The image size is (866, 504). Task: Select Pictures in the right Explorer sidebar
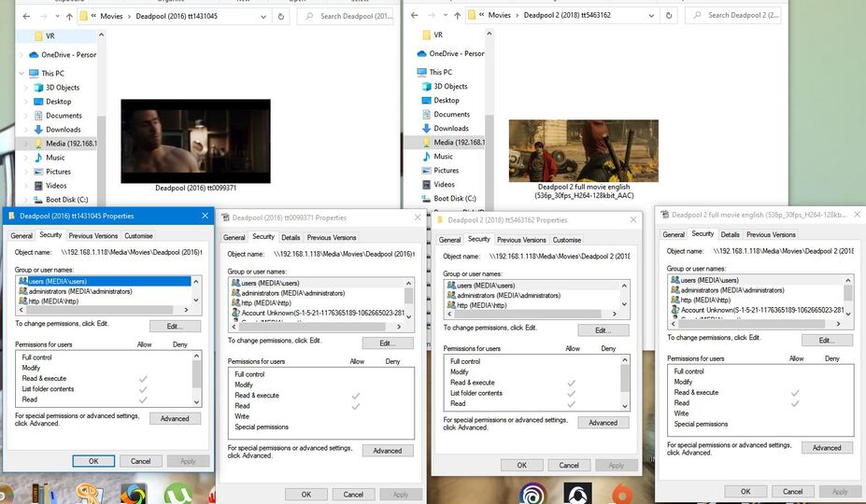(x=447, y=171)
